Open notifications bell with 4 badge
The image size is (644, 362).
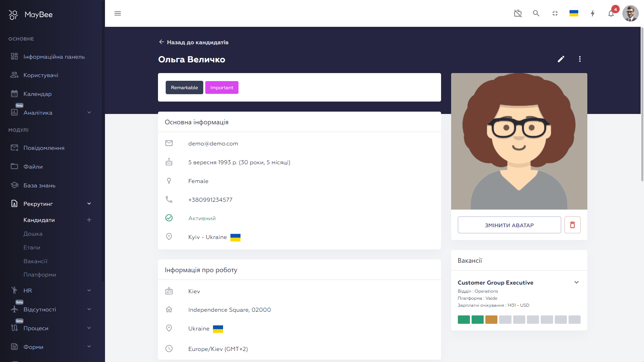coord(611,13)
